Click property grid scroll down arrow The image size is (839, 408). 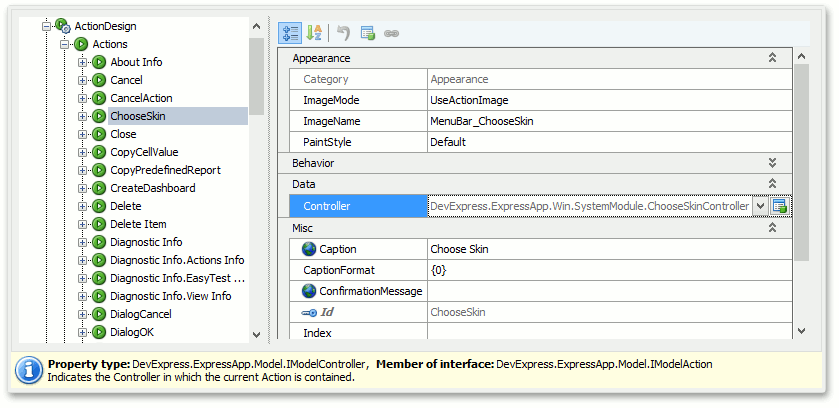[801, 331]
